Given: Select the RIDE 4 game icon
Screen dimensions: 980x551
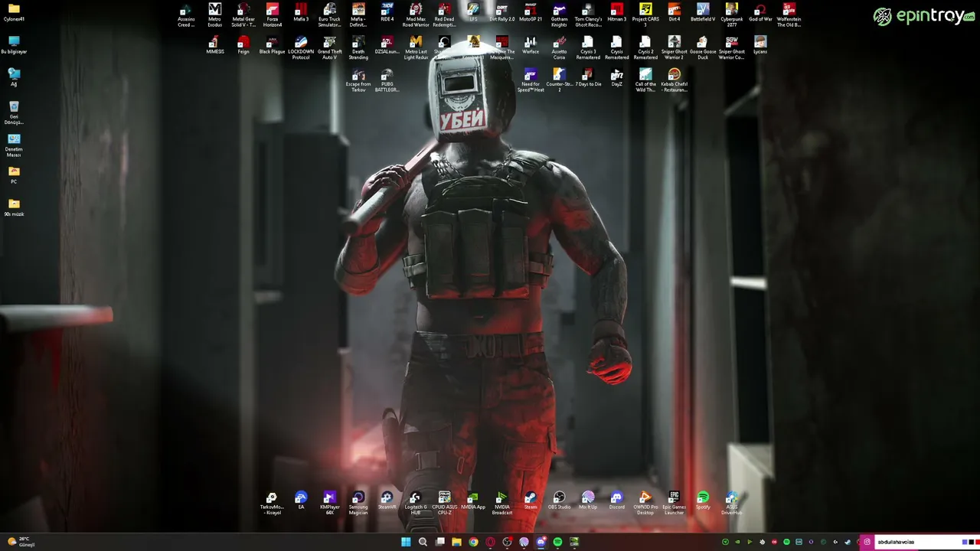Looking at the screenshot, I should (x=387, y=12).
